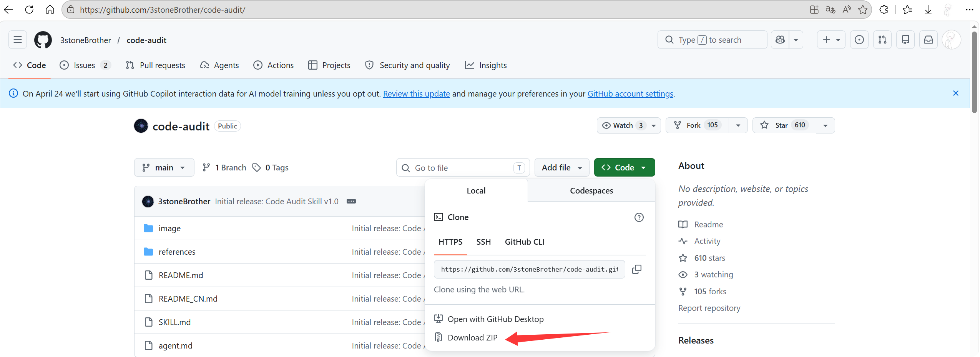
Task: Click the translate icon in address bar
Action: click(x=831, y=10)
